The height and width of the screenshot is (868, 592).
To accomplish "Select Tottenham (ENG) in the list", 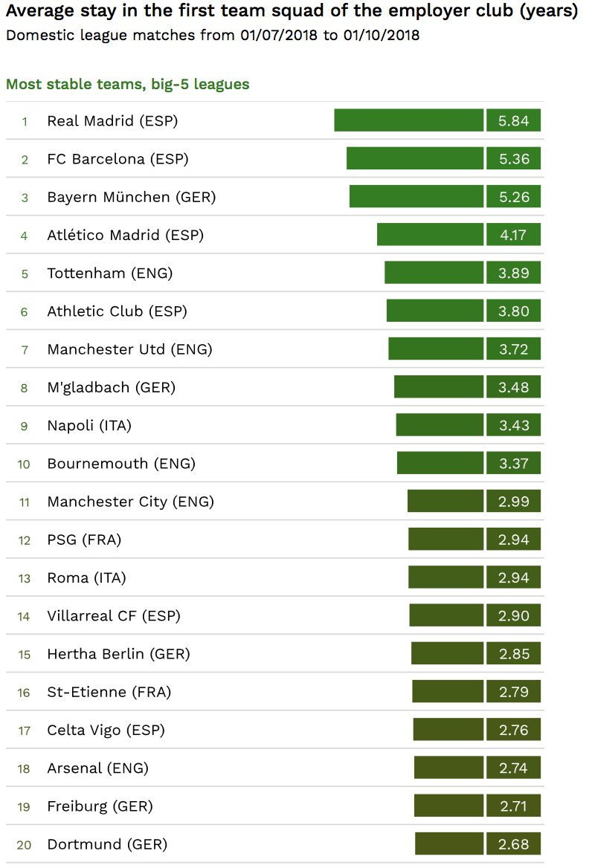I will [x=109, y=273].
